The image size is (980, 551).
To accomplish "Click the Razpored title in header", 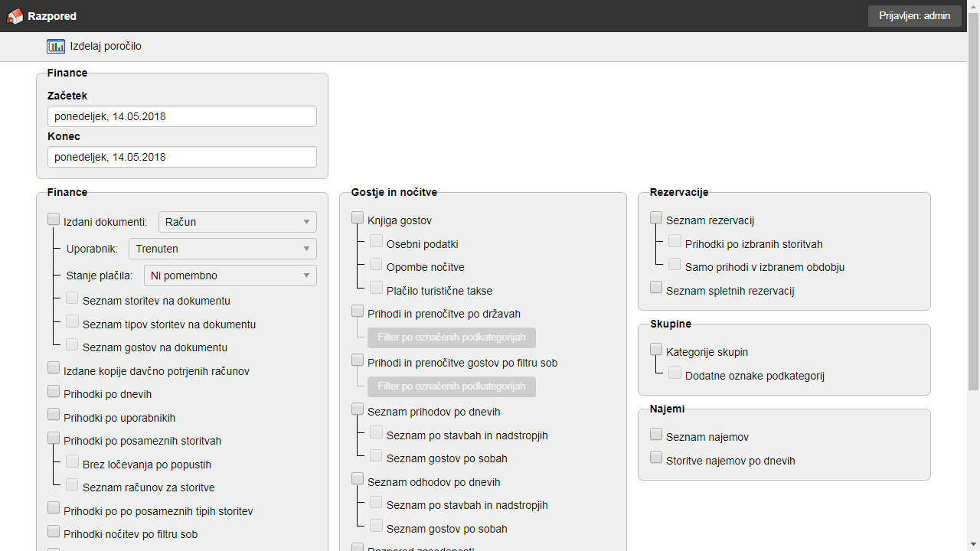I will click(52, 16).
